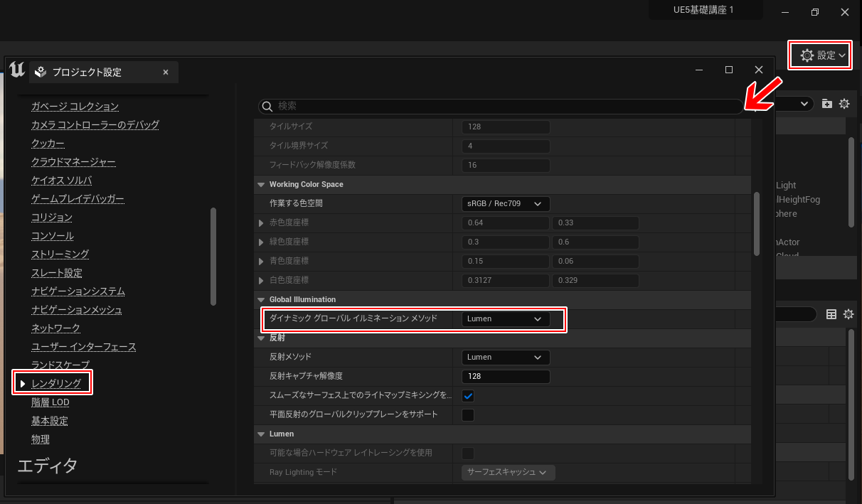Collapse the Working Color Space section
The height and width of the screenshot is (504, 862).
point(260,185)
